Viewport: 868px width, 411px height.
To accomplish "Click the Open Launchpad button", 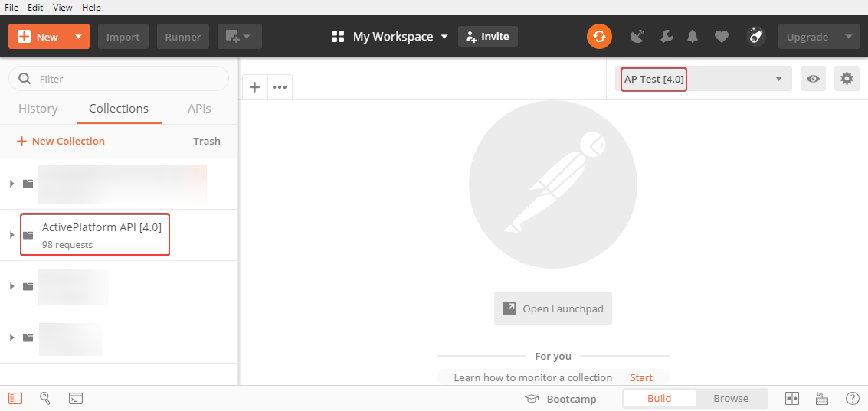I will pyautogui.click(x=553, y=308).
